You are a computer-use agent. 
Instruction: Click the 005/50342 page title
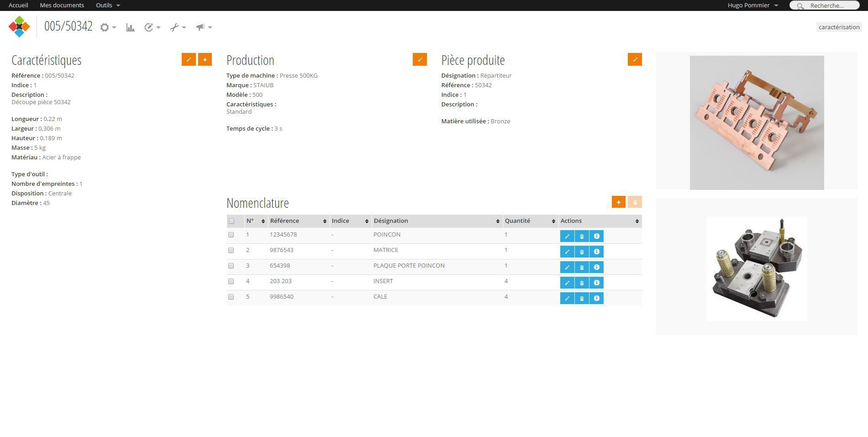tap(68, 26)
